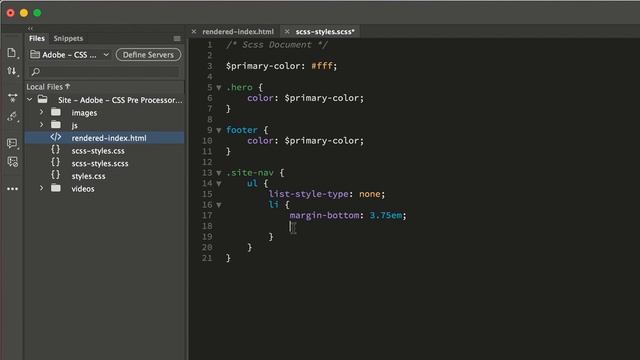640x360 pixels.
Task: Expand the images folder
Action: (x=41, y=112)
